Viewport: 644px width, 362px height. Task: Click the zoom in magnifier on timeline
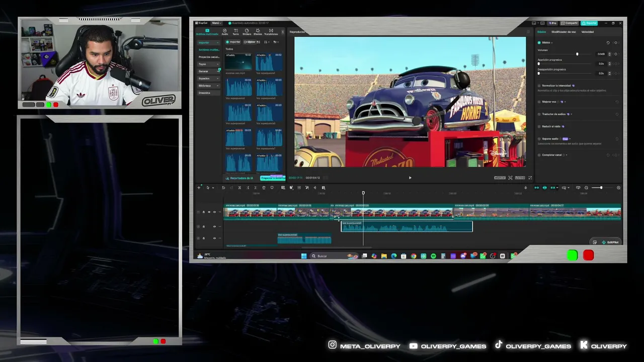point(618,188)
